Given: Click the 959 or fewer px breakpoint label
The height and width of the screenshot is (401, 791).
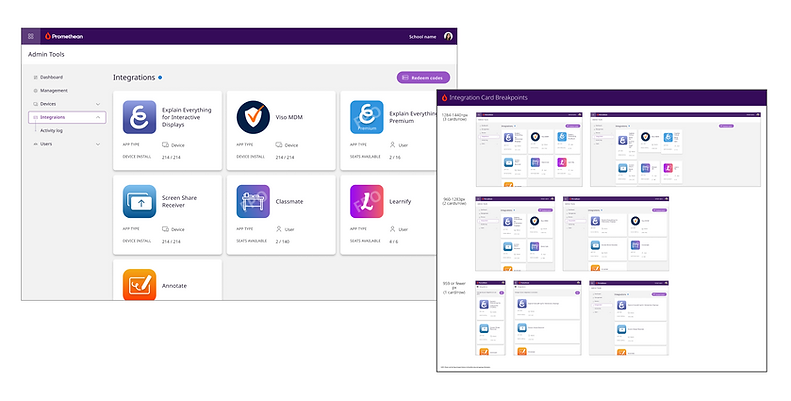Looking at the screenshot, I should tap(454, 288).
